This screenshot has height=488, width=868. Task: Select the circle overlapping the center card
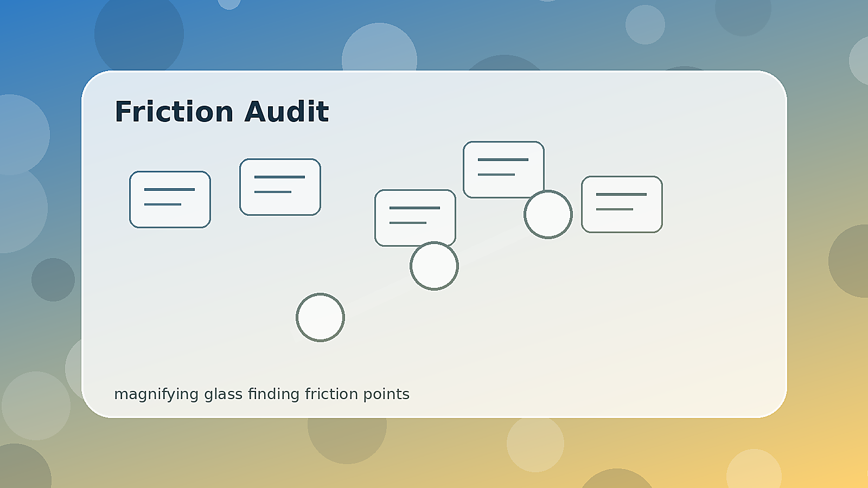click(434, 266)
